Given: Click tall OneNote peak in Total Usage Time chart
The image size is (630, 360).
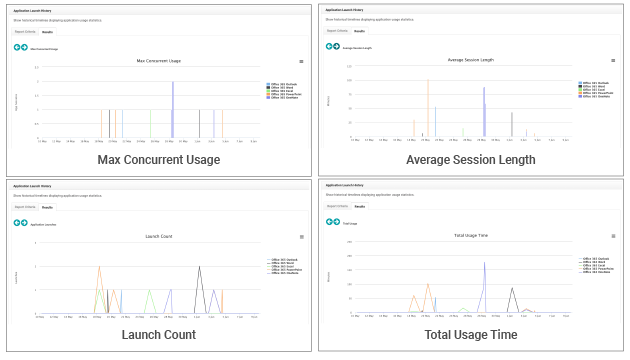Looking at the screenshot, I should [485, 263].
